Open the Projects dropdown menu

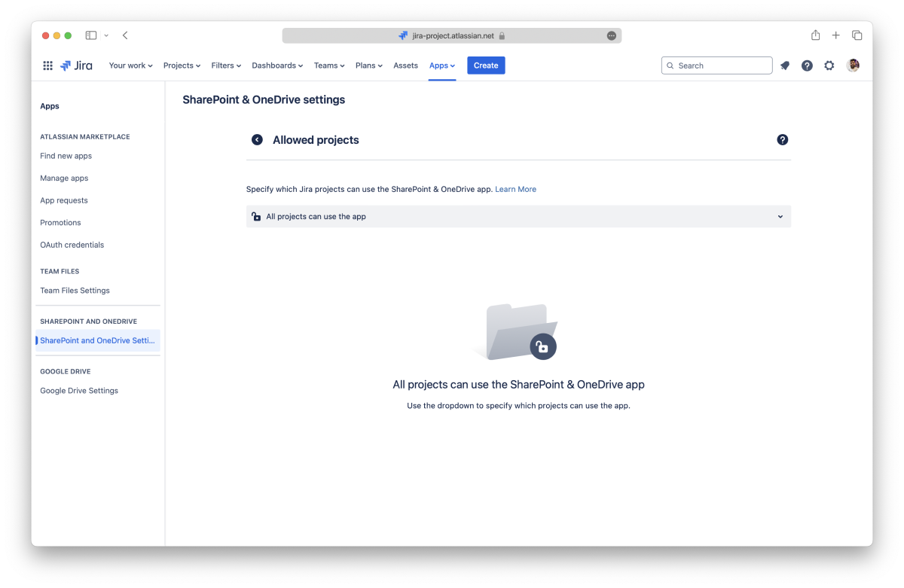(x=182, y=66)
